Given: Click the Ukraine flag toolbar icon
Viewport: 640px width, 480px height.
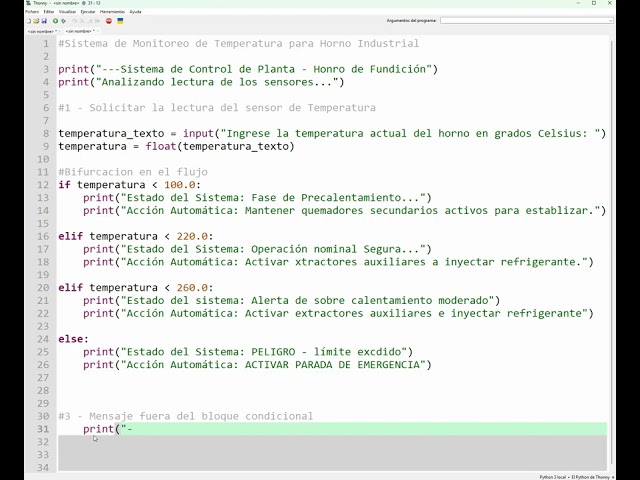Looking at the screenshot, I should pyautogui.click(x=120, y=21).
